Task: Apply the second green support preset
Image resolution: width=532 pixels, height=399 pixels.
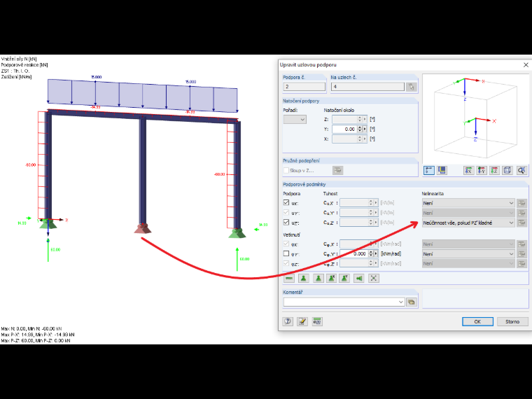Action: pyautogui.click(x=318, y=278)
